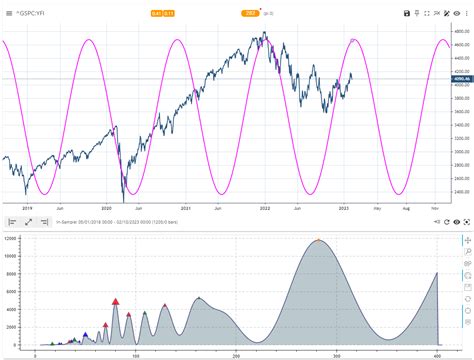Click the orange 282 cycle length badge
The height and width of the screenshot is (360, 474).
coord(250,13)
